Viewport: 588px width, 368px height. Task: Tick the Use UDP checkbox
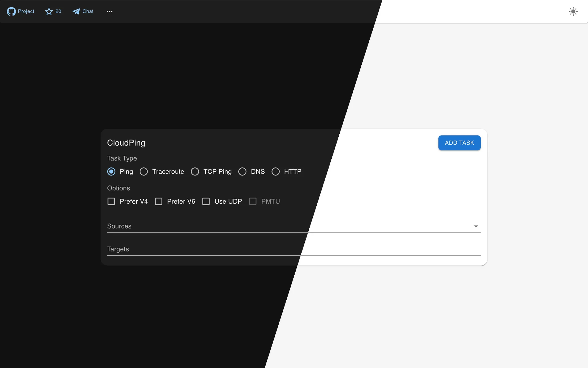pyautogui.click(x=206, y=201)
